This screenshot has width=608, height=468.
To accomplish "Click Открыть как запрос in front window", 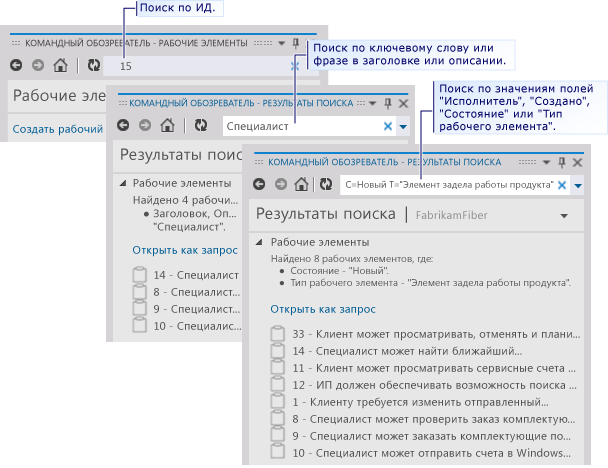I will pyautogui.click(x=323, y=309).
